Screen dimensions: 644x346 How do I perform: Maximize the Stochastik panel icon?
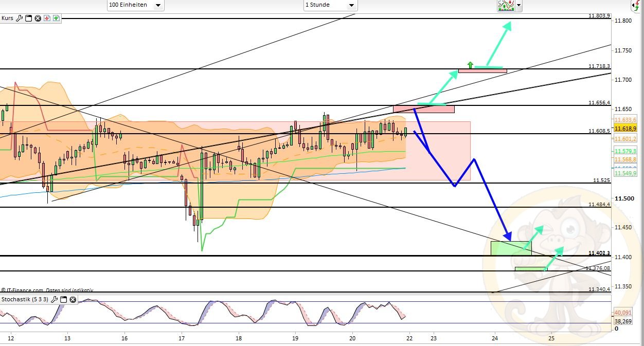point(64,299)
